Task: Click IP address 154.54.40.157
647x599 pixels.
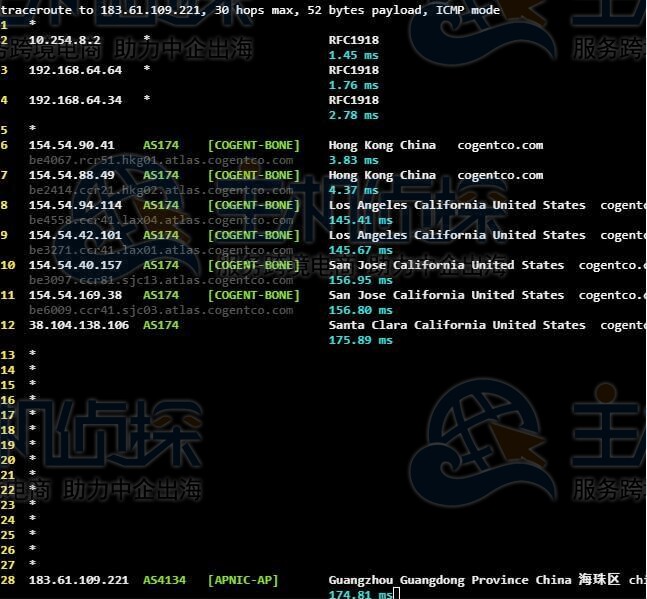Action: click(75, 265)
